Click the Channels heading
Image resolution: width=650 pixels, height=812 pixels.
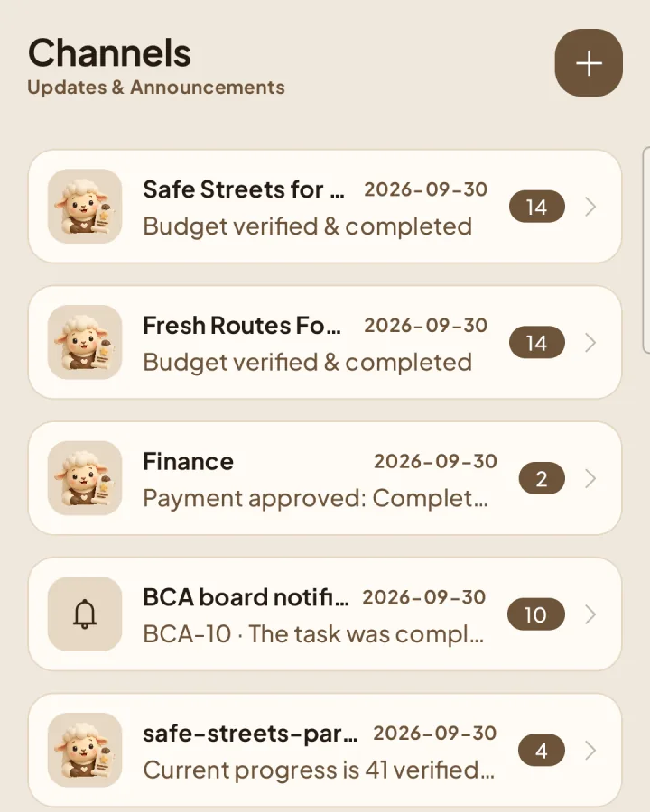[x=109, y=53]
